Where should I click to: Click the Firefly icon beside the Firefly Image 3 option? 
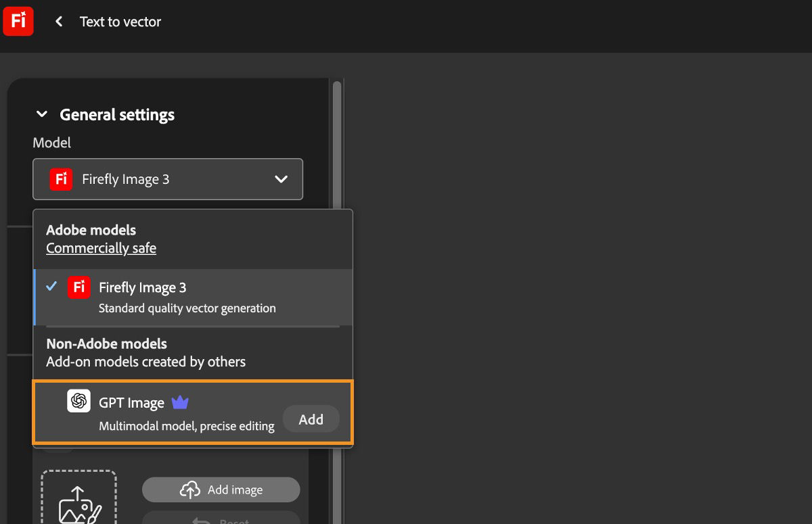point(78,287)
